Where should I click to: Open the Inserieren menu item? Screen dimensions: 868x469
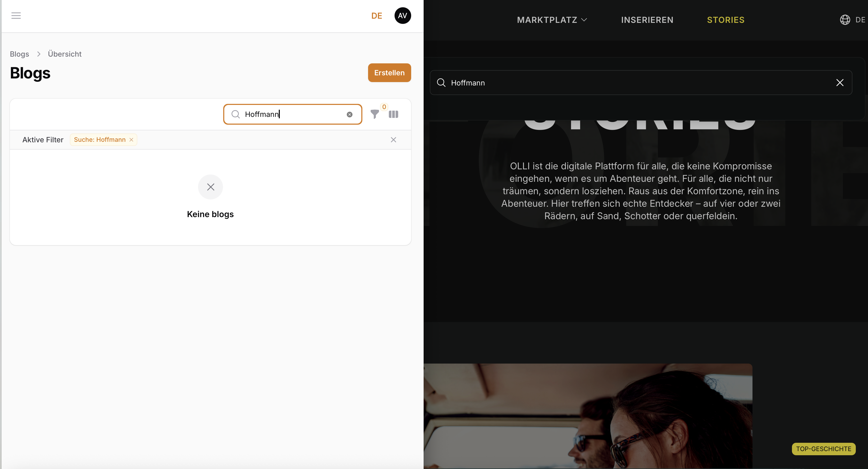coord(647,20)
